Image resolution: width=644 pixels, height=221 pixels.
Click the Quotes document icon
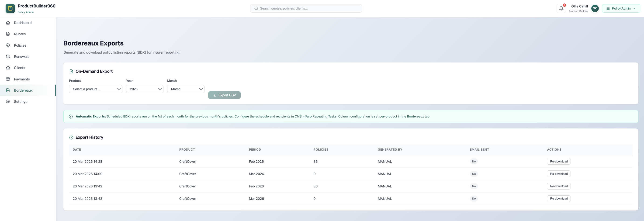8,34
